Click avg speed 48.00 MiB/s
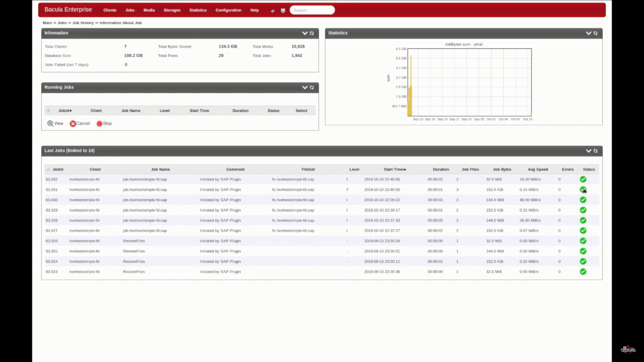644x362 pixels. (530, 200)
